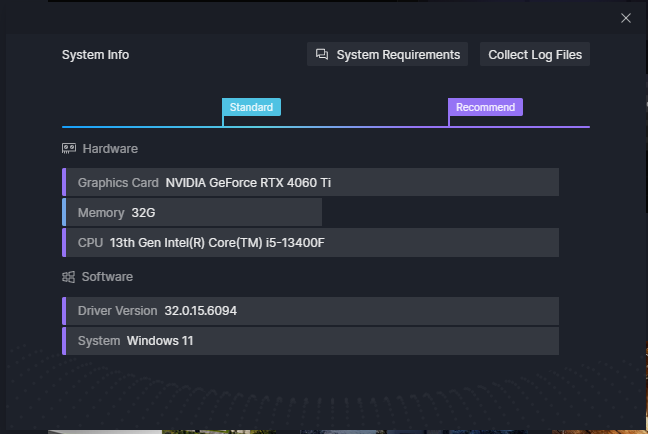648x434 pixels.
Task: Click the Memory row label
Action: [101, 213]
